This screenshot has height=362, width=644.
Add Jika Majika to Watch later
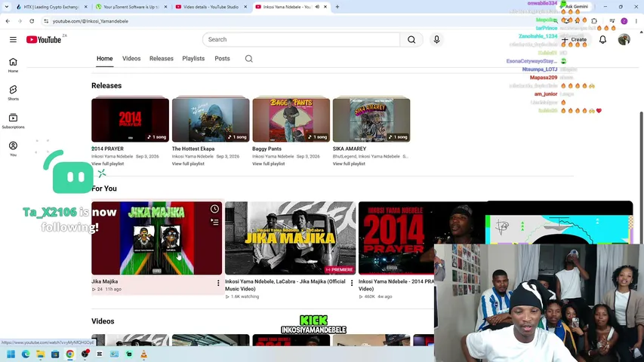click(215, 209)
